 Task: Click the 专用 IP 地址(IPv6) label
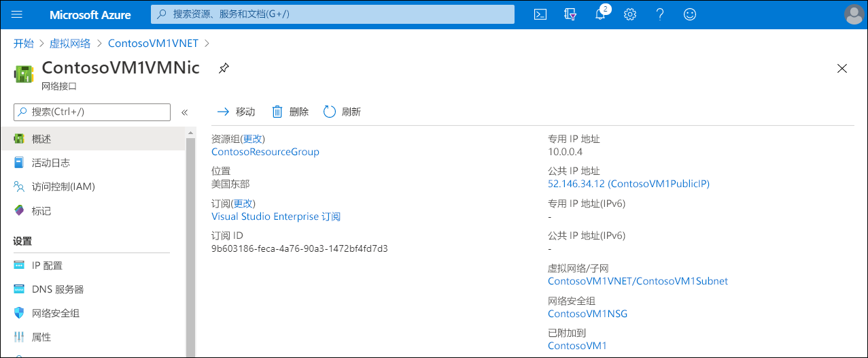click(587, 204)
